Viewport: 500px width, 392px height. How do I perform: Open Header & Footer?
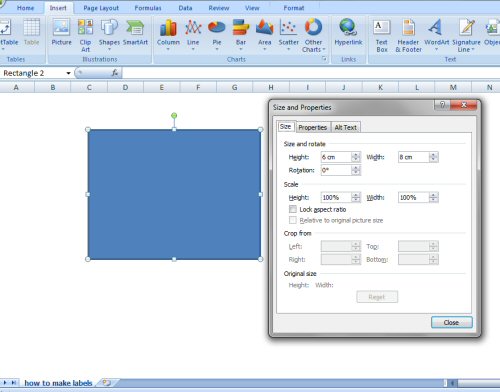click(x=408, y=35)
